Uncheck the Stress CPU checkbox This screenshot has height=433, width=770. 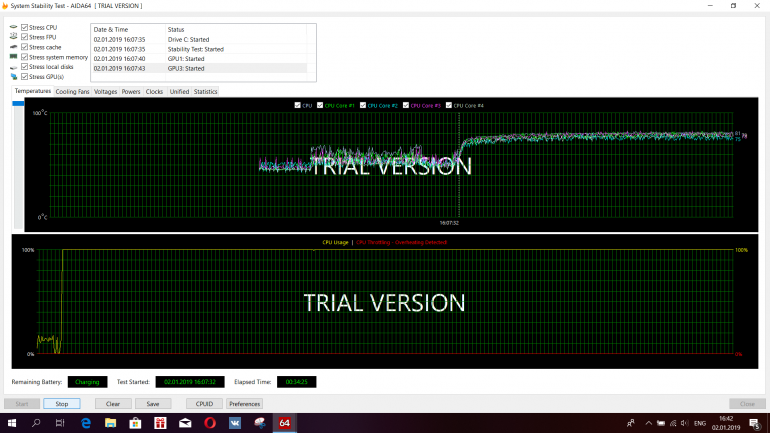pos(24,27)
